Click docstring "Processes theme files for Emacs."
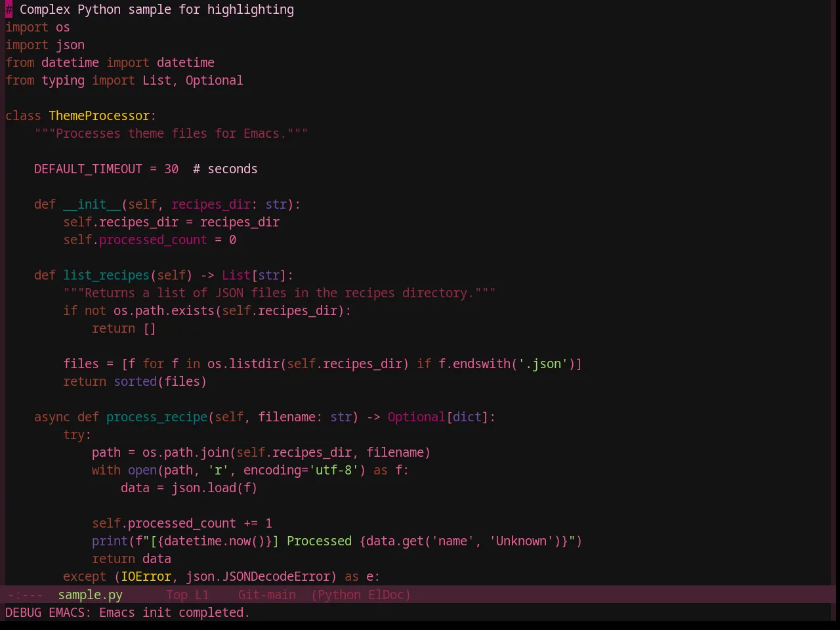The height and width of the screenshot is (630, 840). coord(171,133)
